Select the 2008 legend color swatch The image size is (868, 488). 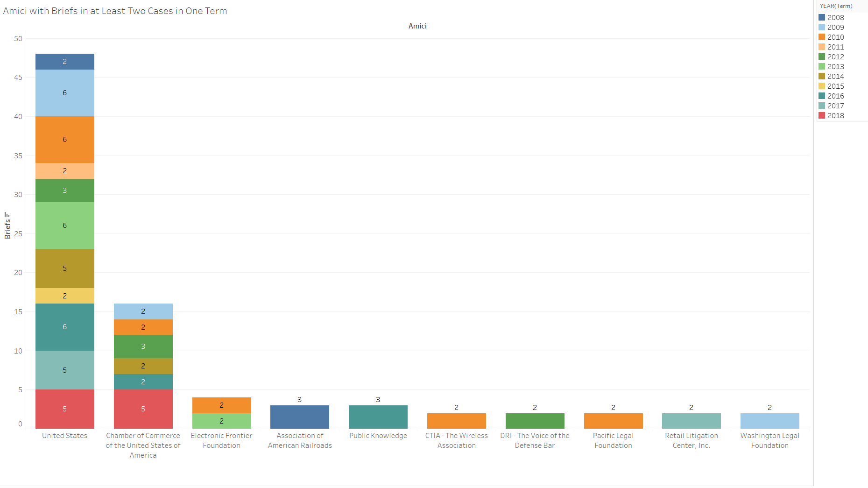tap(822, 18)
